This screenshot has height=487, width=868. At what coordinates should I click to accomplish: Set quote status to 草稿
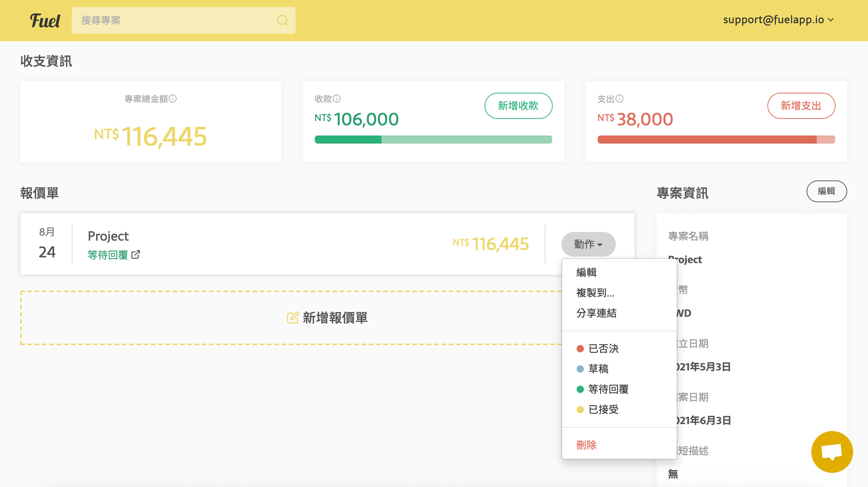(x=598, y=368)
